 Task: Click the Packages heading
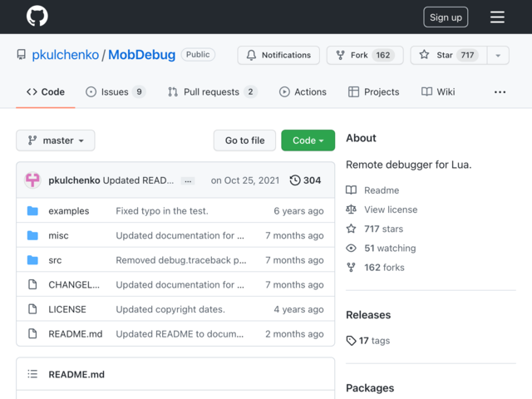coord(370,388)
